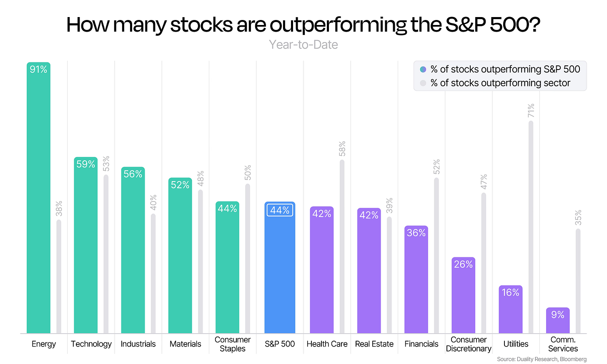607x364 pixels.
Task: Select the Real Estate axis label
Action: [x=374, y=344]
